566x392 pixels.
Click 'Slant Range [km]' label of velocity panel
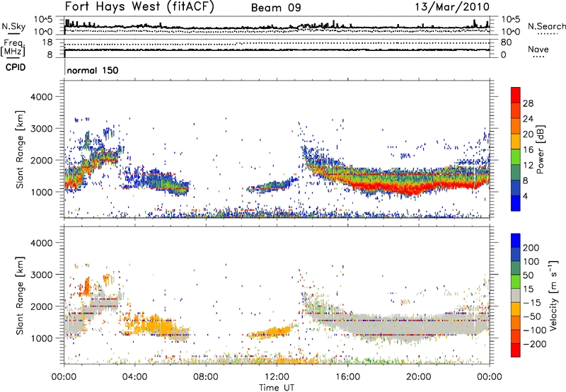tap(21, 296)
